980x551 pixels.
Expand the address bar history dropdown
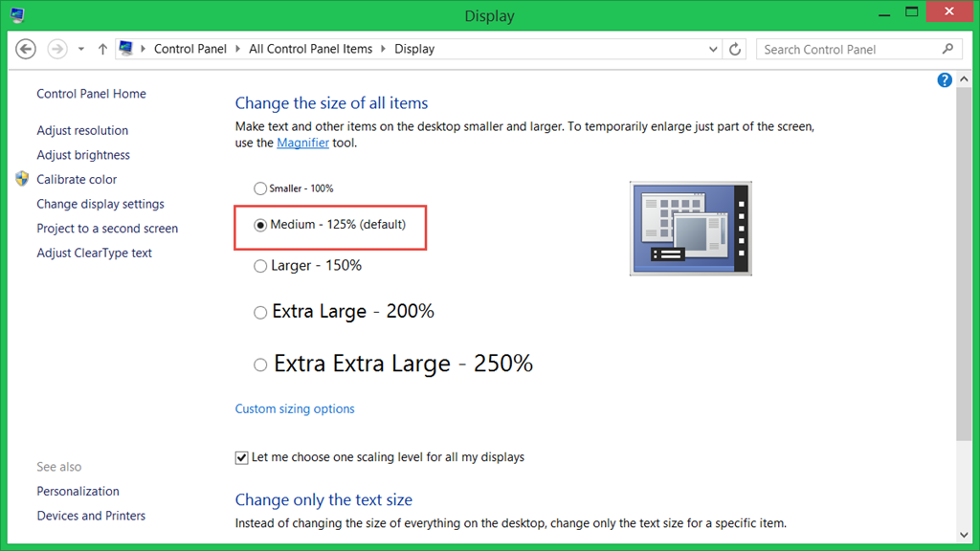point(713,49)
